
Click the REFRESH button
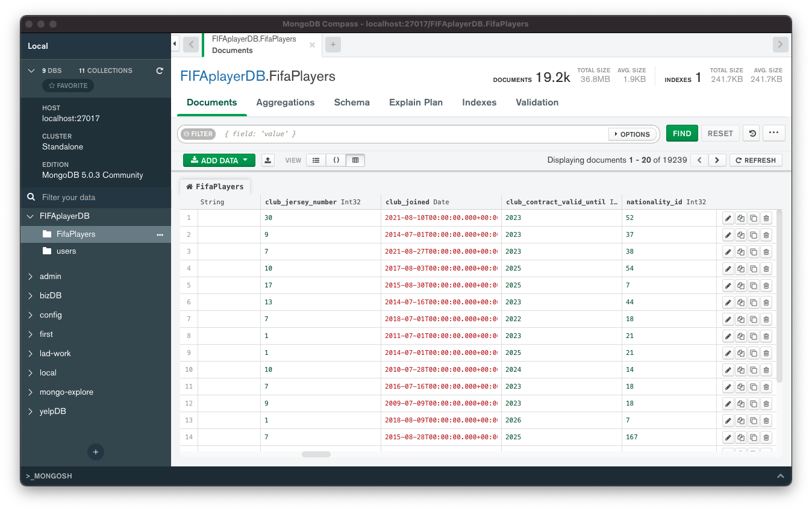(756, 160)
